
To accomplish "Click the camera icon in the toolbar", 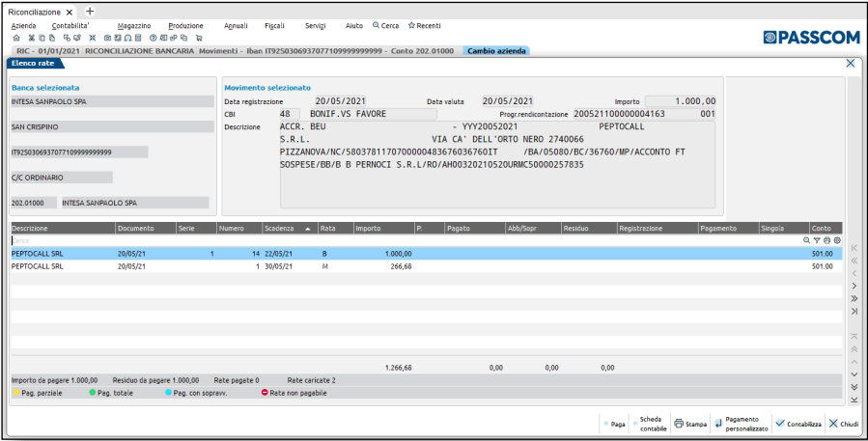I will pos(107,38).
